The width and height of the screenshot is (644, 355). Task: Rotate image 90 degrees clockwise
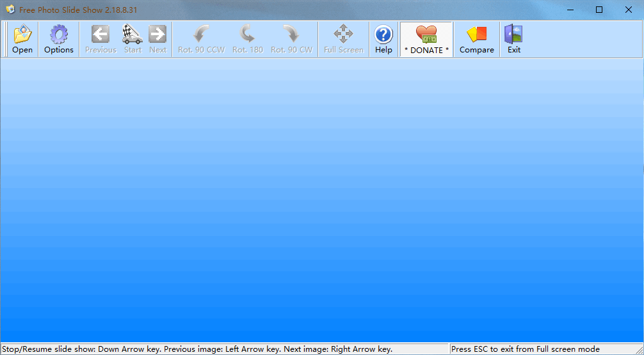[291, 39]
